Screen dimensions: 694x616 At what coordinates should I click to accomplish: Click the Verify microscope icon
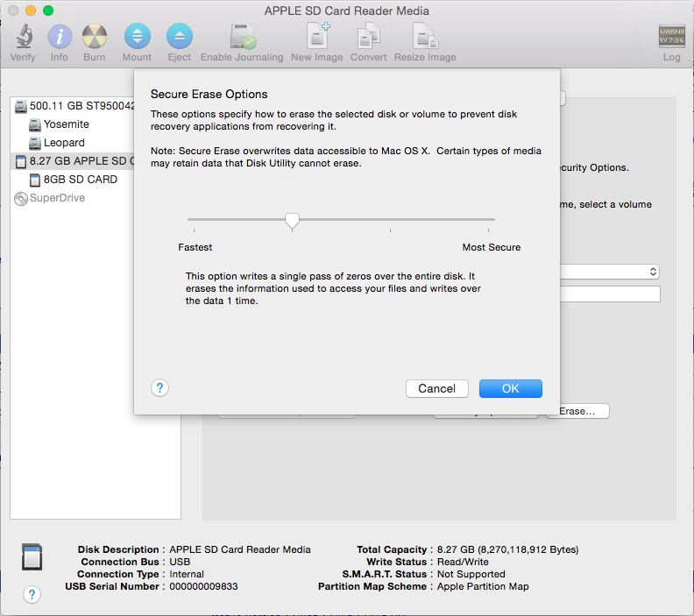[24, 36]
